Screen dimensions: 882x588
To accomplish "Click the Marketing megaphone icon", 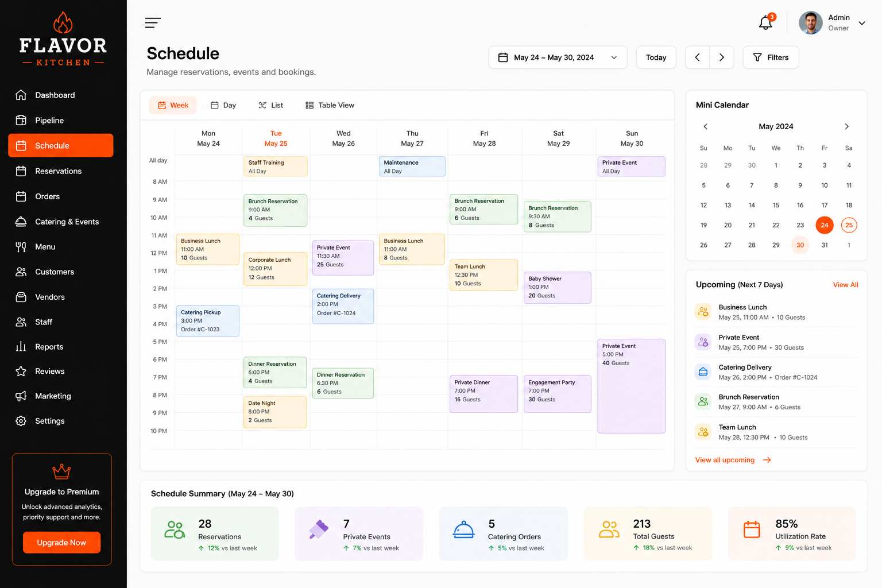I will (21, 396).
